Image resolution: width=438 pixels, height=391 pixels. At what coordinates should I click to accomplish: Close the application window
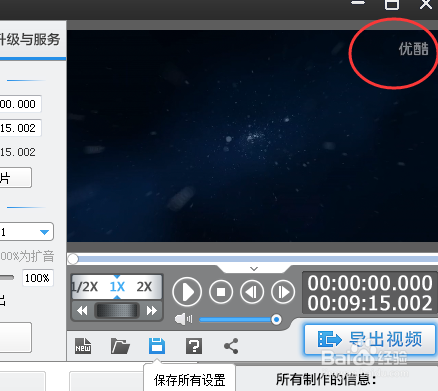426,4
